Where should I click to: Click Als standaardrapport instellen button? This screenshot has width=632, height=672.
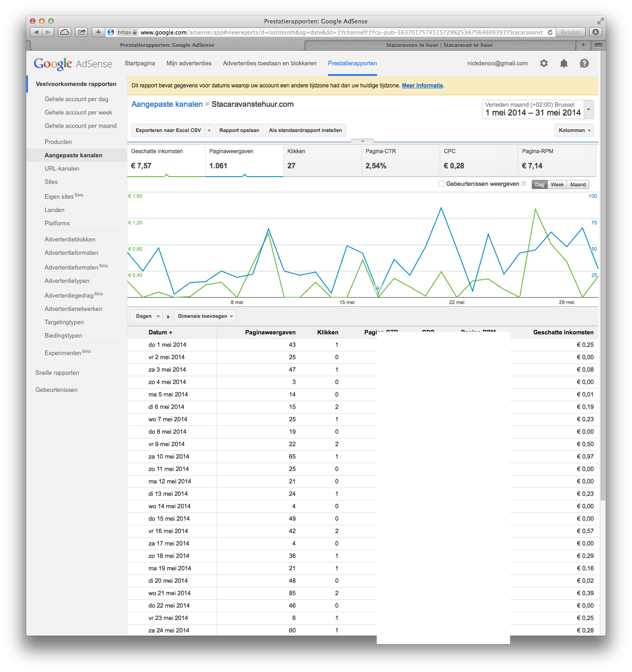coord(305,130)
